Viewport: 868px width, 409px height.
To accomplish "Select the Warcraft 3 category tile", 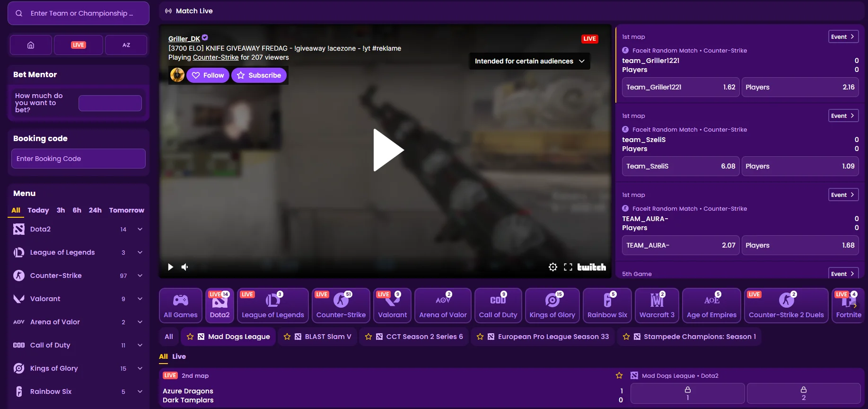I will click(657, 306).
